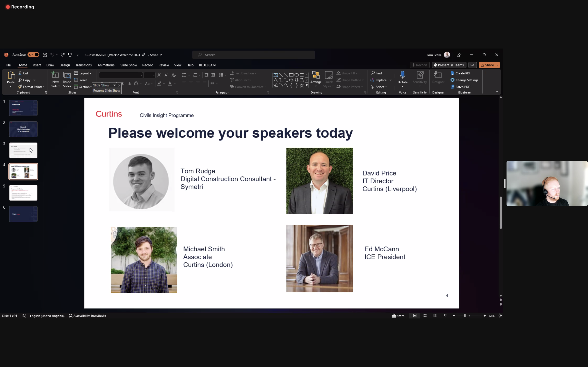Open Reuse Slides pane
The width and height of the screenshot is (588, 367).
(67, 79)
